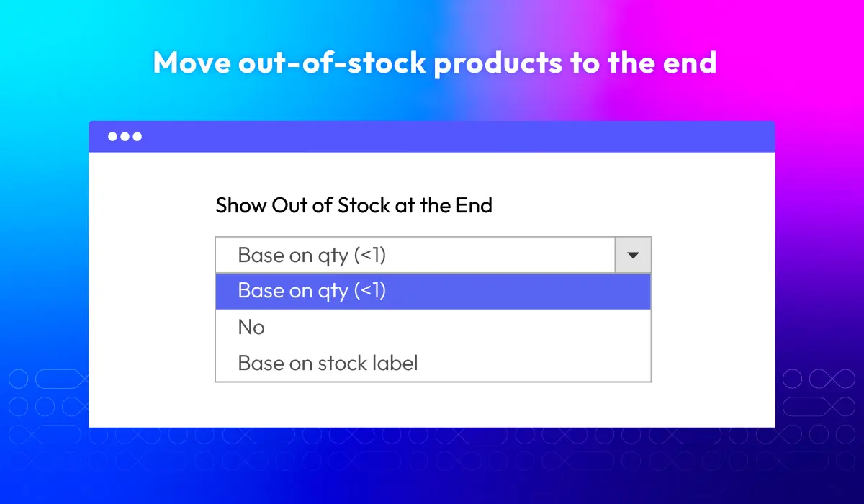Image resolution: width=864 pixels, height=504 pixels.
Task: Choose the "No" option in the list
Action: pyautogui.click(x=433, y=328)
